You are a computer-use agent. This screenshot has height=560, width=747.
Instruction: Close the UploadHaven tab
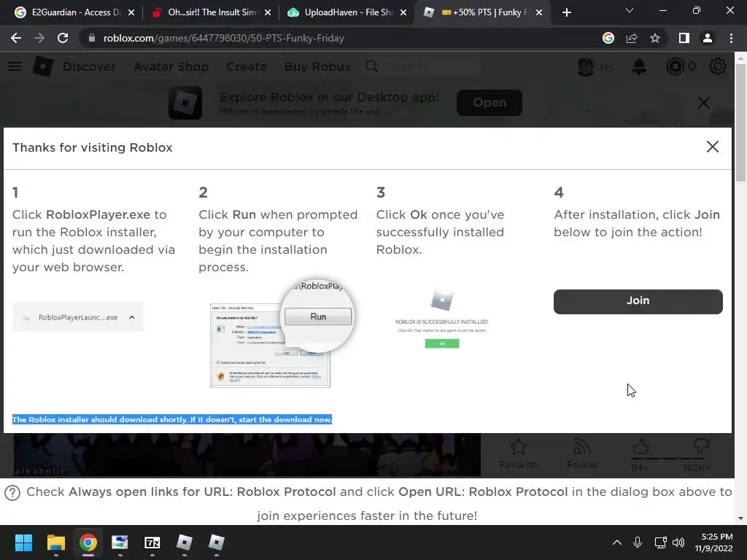403,12
